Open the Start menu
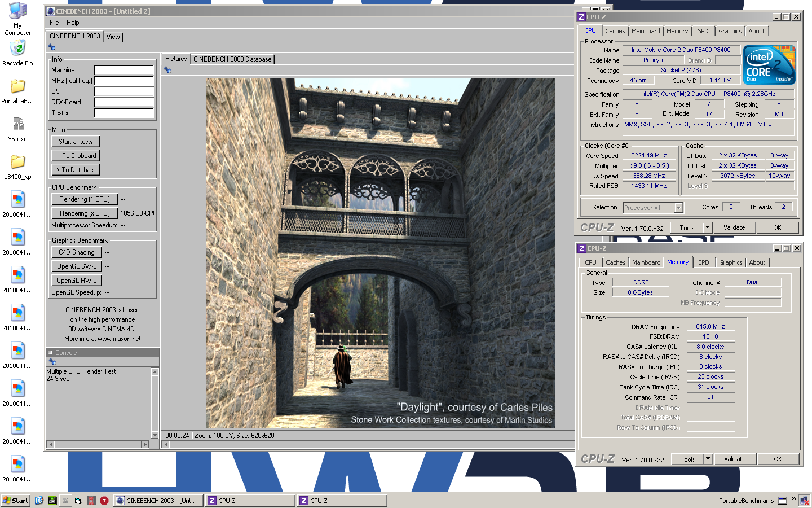The width and height of the screenshot is (812, 508). coord(16,501)
